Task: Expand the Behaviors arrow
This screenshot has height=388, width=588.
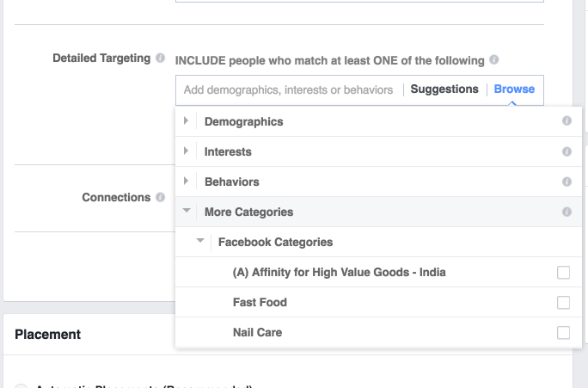Action: point(186,181)
